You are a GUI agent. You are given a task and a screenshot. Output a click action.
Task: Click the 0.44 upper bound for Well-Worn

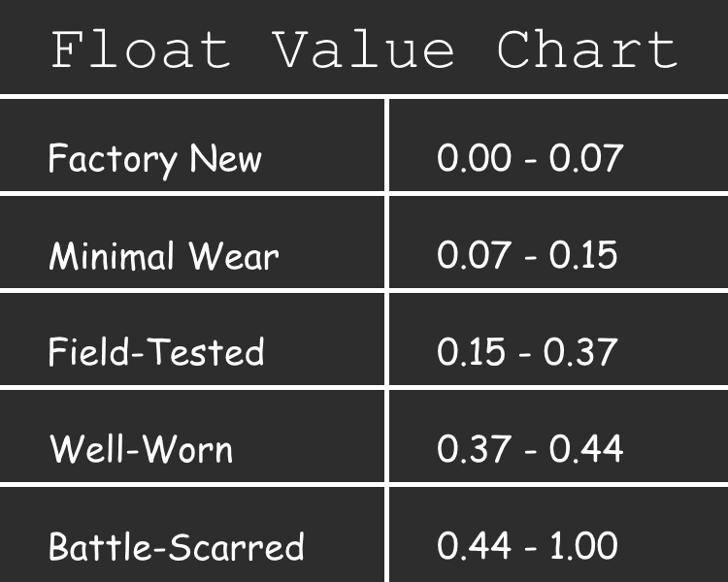tap(586, 448)
